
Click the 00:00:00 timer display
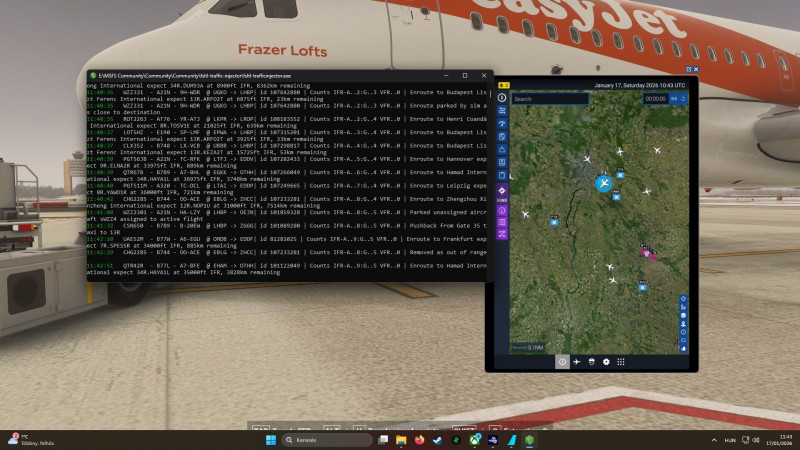[x=656, y=98]
